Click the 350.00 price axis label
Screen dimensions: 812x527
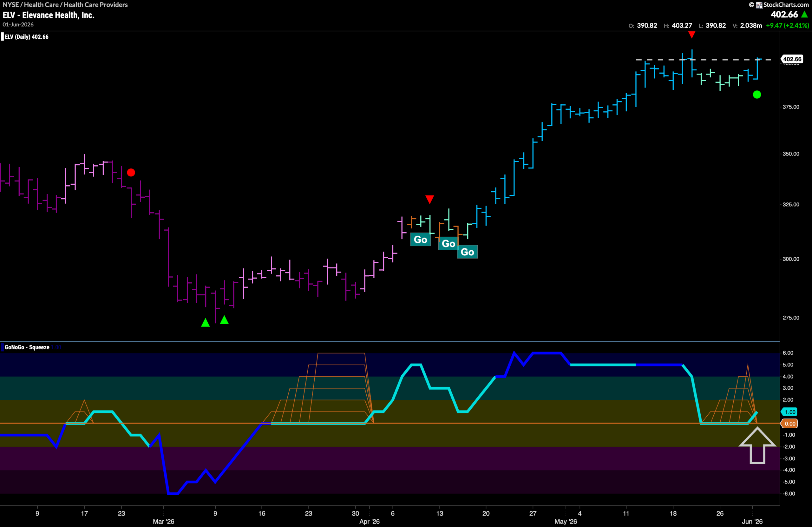[x=791, y=154]
